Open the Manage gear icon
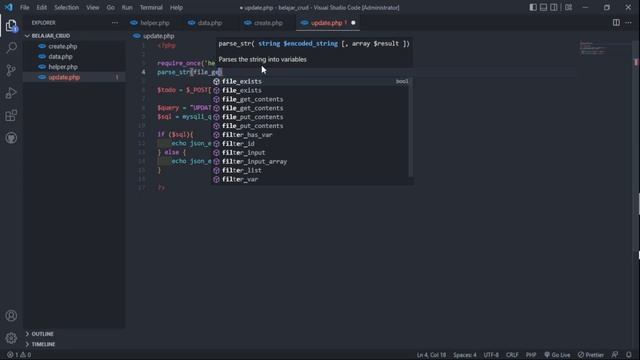 (11, 338)
